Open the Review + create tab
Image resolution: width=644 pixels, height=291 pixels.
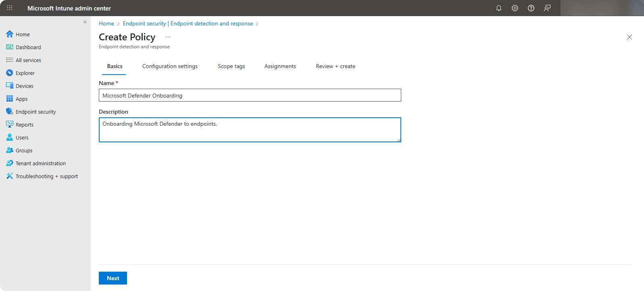click(x=336, y=67)
